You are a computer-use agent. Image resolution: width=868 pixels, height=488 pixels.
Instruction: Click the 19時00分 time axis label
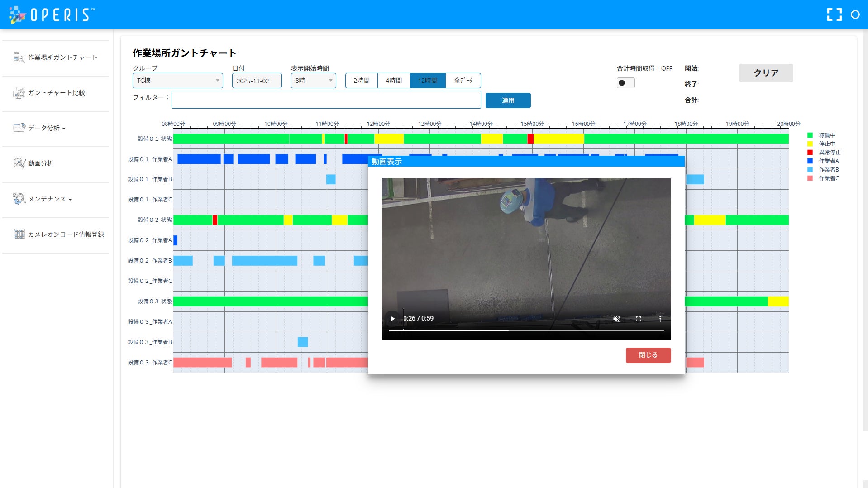[737, 124]
